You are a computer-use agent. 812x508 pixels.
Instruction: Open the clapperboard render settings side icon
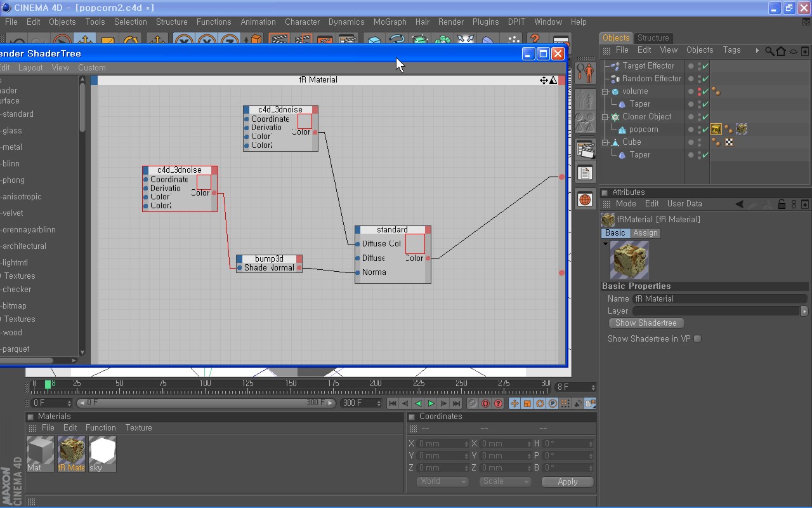[x=585, y=150]
